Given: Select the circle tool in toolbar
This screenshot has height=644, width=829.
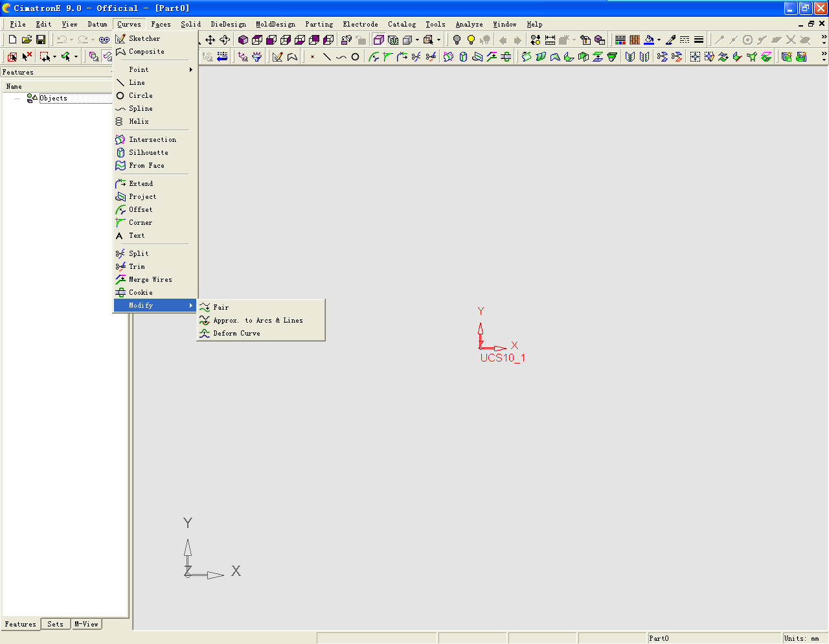Looking at the screenshot, I should tap(355, 57).
